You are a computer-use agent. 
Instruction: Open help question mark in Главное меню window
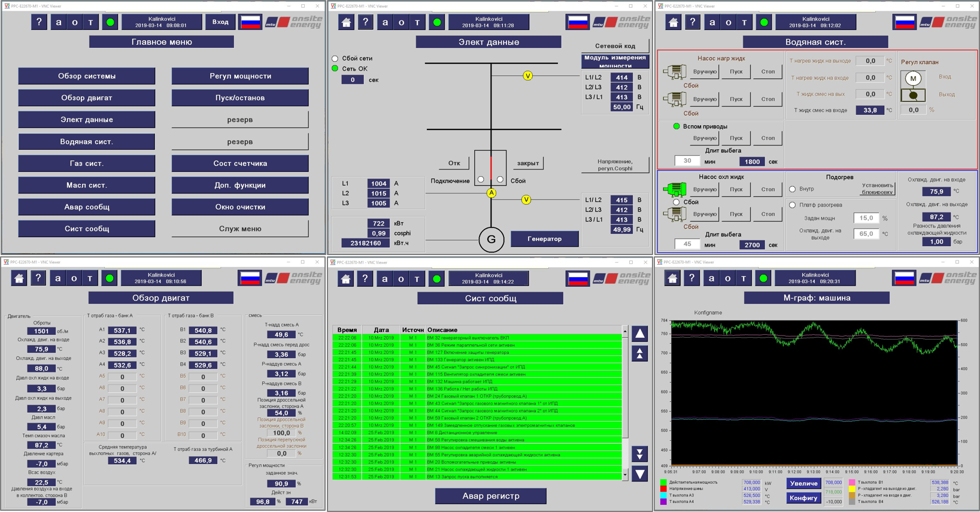coord(39,22)
